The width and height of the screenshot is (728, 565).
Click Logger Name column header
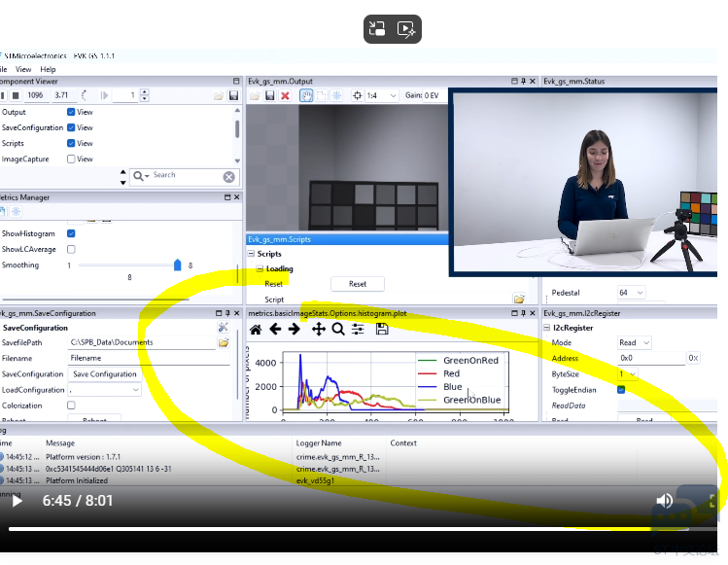click(319, 443)
